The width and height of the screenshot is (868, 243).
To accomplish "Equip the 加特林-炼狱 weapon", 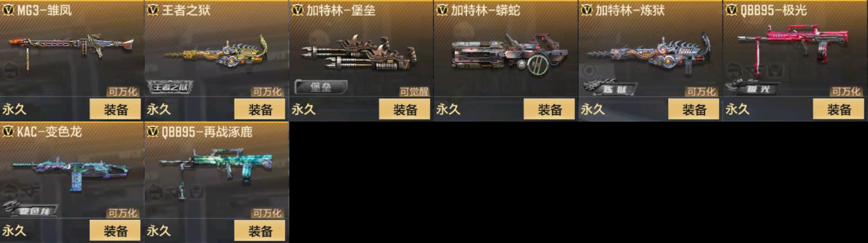I will [694, 109].
